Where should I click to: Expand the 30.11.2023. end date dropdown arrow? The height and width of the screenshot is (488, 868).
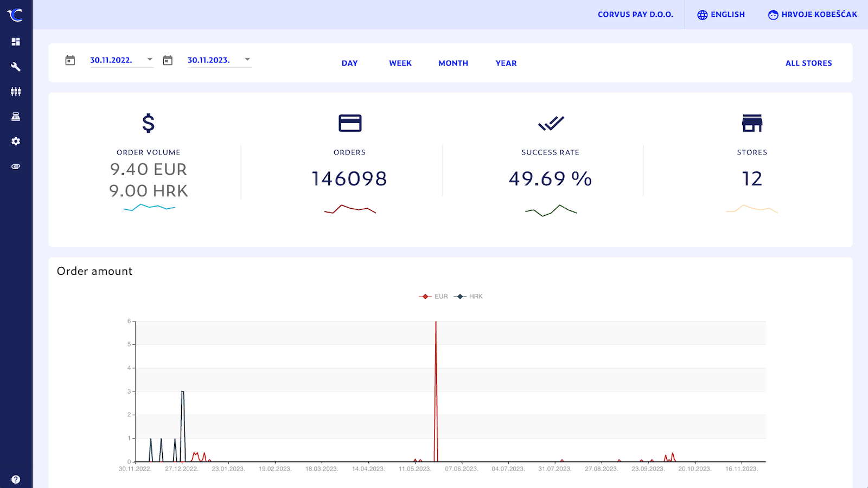pos(247,60)
